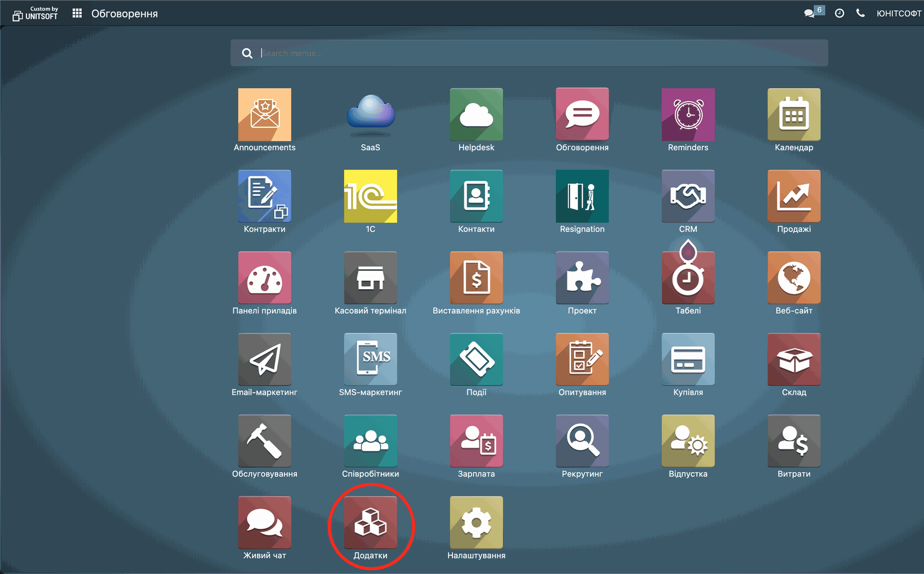Open the Додатки (Apps) module
Screen dimensions: 924x574
(x=370, y=522)
